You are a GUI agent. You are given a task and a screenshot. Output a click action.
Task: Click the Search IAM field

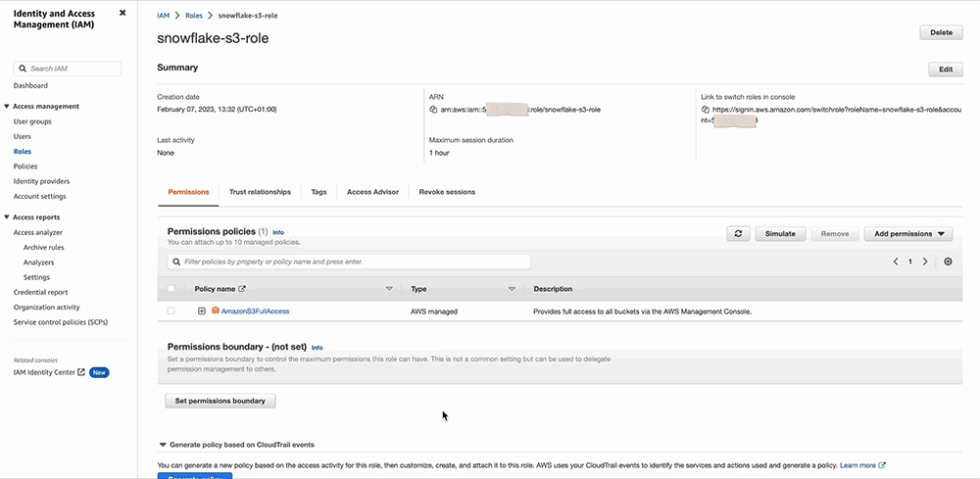(68, 69)
